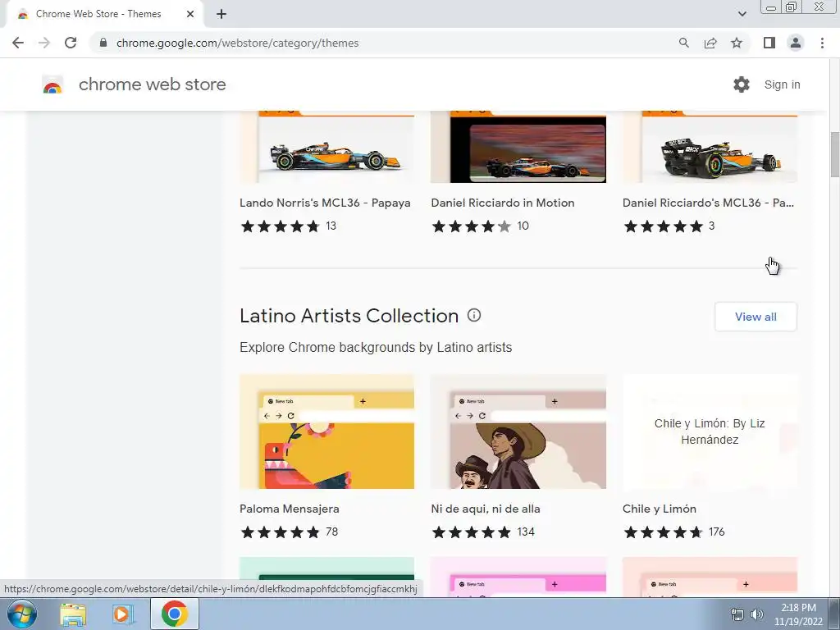Click Daniel Ricciardo's MCL36 - Pa... title

tap(708, 203)
